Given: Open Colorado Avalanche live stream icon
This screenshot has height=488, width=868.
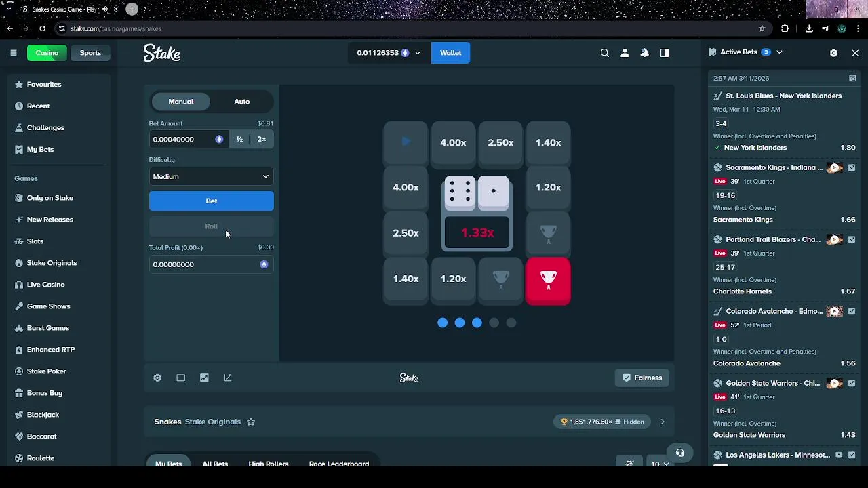Looking at the screenshot, I should coord(835,311).
